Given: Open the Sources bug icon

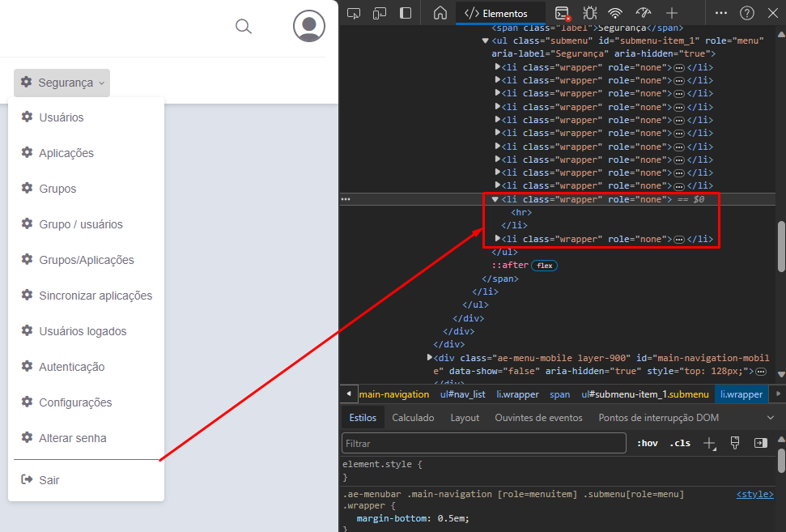Looking at the screenshot, I should coord(590,13).
